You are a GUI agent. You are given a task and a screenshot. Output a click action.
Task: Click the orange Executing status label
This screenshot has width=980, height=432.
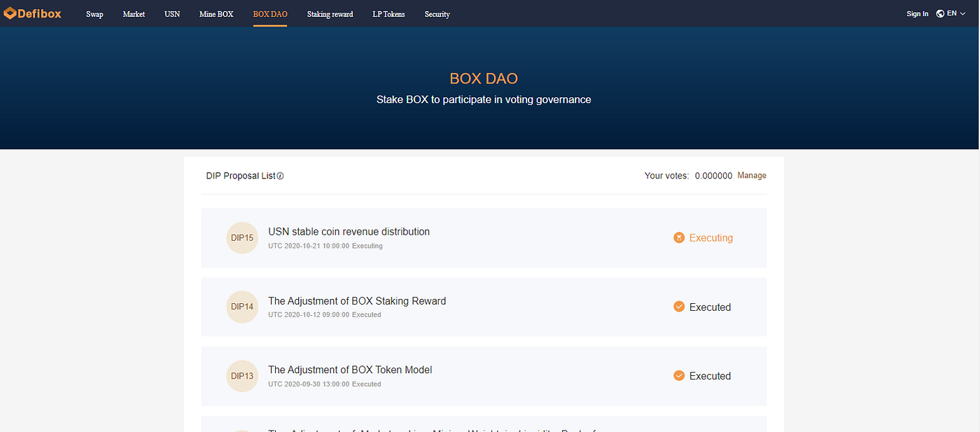tap(710, 238)
